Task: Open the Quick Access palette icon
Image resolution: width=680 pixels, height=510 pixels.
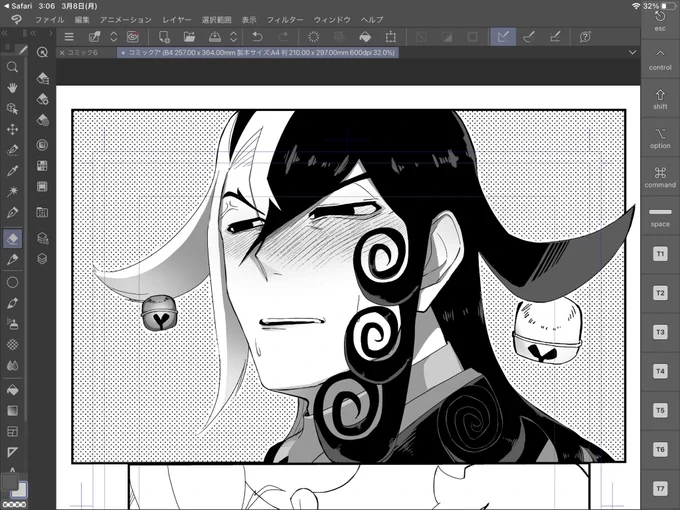Action: click(x=42, y=52)
